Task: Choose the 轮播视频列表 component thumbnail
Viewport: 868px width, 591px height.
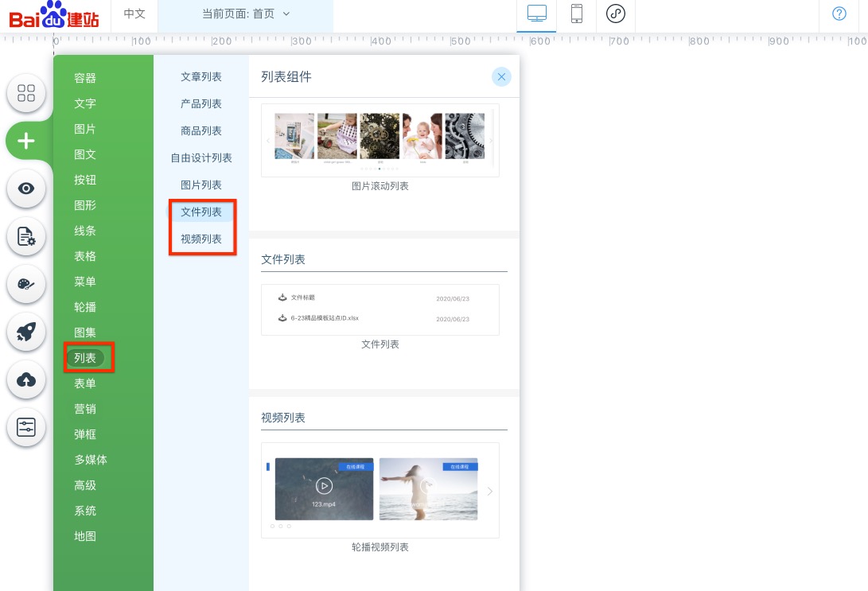Action: coord(380,490)
